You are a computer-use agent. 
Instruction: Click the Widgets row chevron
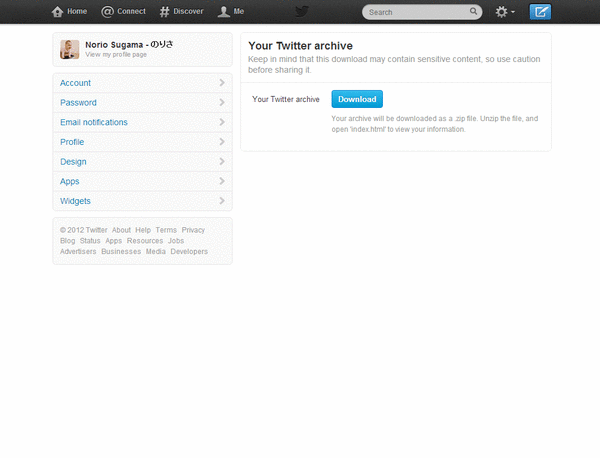click(222, 201)
